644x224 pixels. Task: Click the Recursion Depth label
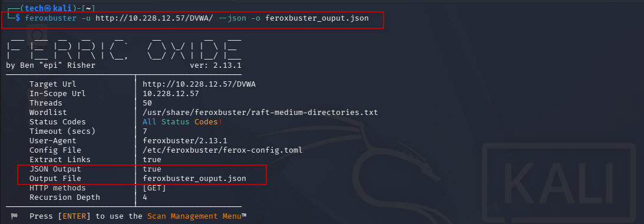tap(64, 197)
